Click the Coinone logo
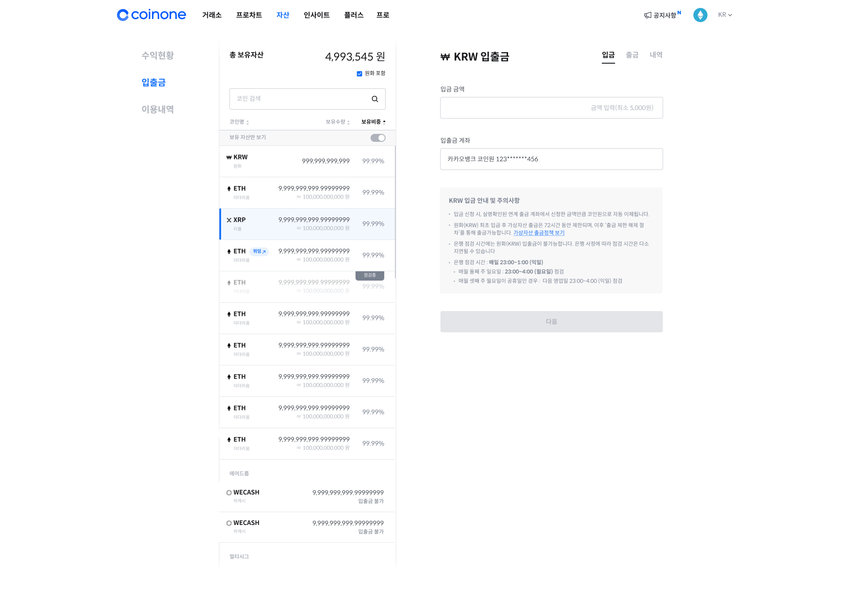 point(151,15)
